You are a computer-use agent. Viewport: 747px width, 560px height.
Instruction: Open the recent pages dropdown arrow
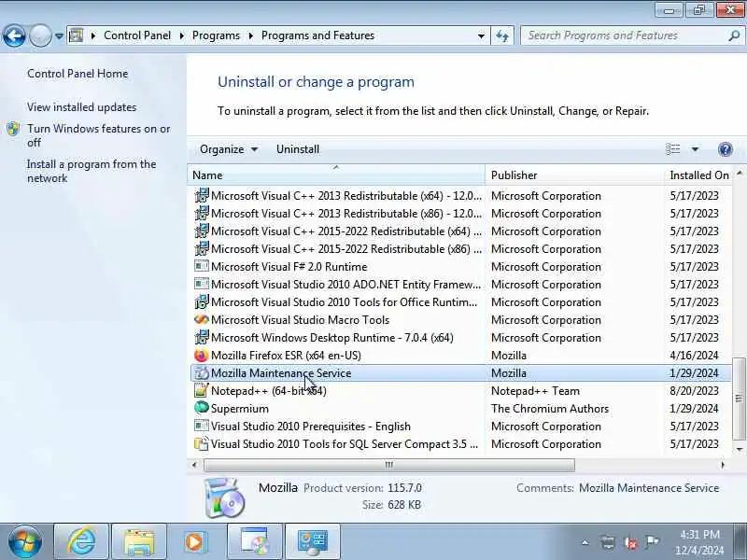click(x=59, y=35)
